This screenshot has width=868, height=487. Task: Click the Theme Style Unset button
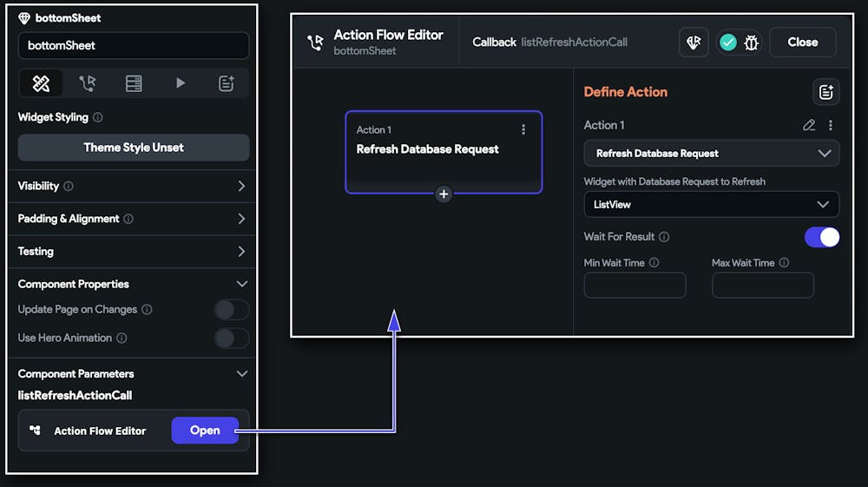pyautogui.click(x=134, y=148)
